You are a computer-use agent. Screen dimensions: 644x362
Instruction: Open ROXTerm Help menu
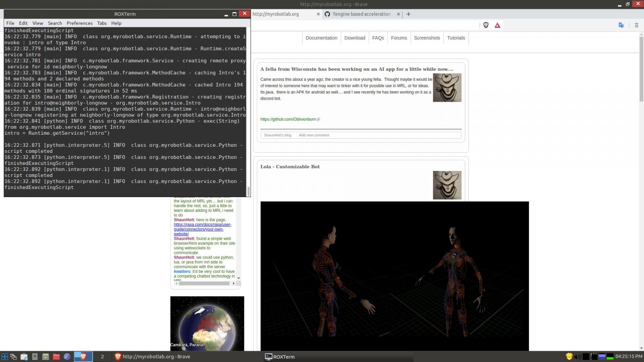click(116, 23)
